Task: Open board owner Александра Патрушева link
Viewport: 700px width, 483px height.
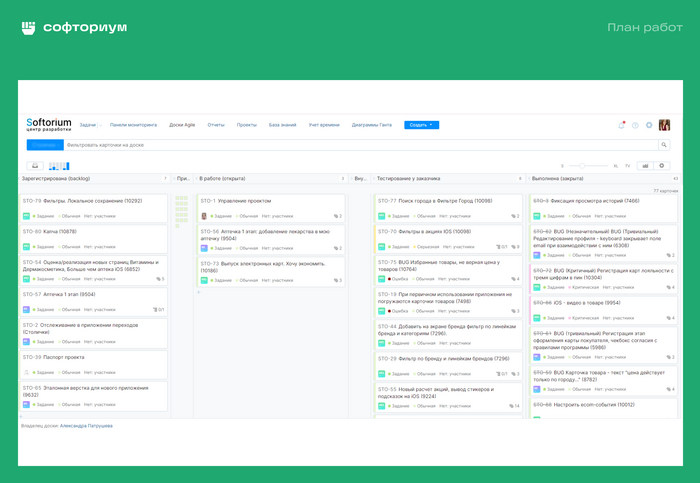Action: pos(86,425)
